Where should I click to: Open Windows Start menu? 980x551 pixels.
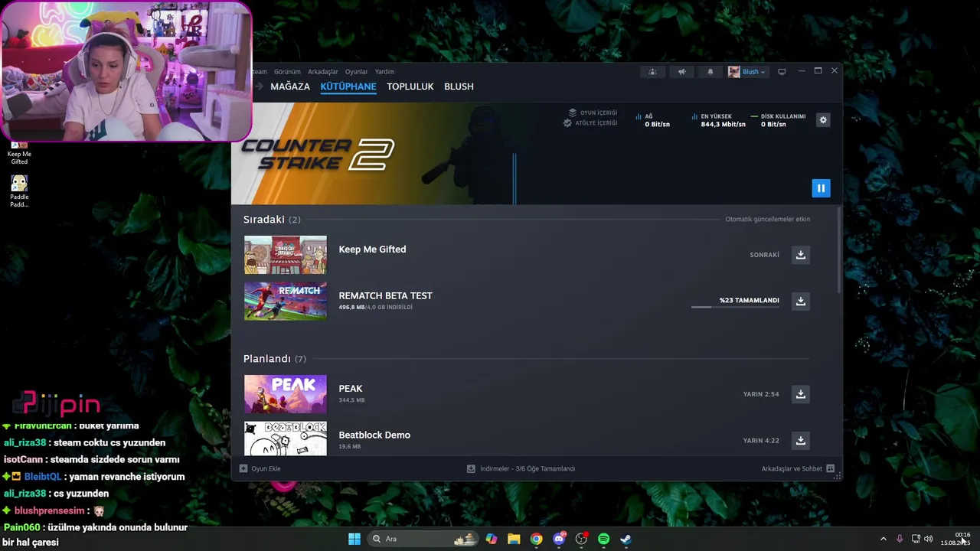(354, 539)
